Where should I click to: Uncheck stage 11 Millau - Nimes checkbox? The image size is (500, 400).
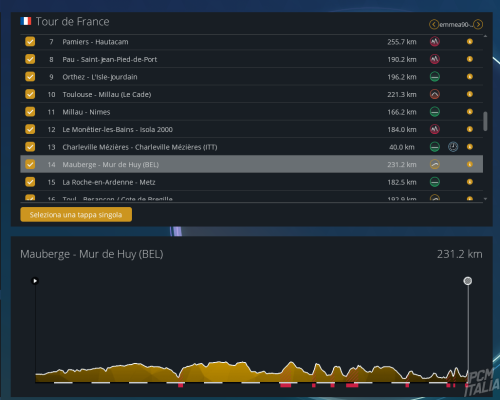pos(30,112)
